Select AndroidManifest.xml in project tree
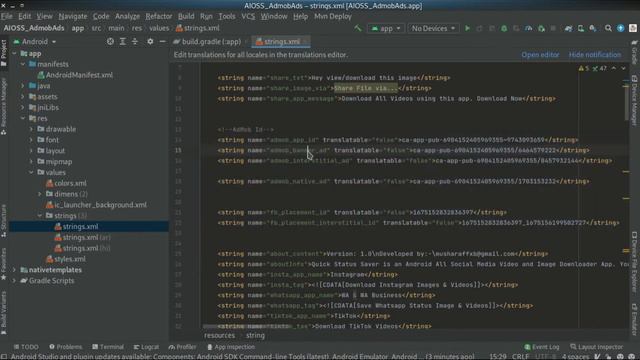The height and width of the screenshot is (360, 640). click(75, 75)
